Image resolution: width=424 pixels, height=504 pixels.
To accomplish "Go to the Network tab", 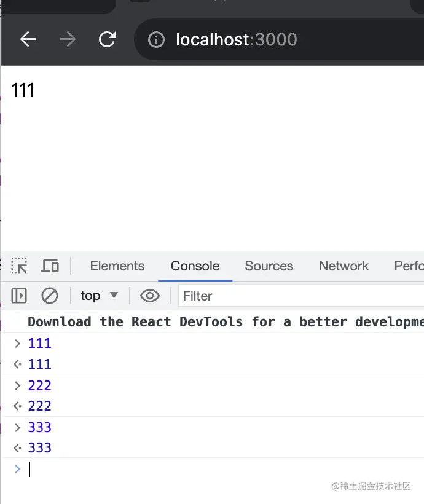I will (344, 266).
